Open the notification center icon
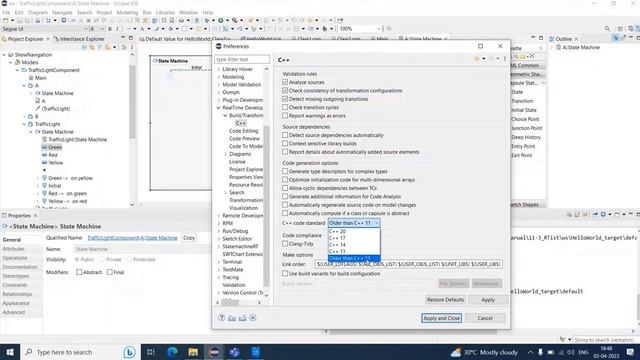 click(631, 352)
